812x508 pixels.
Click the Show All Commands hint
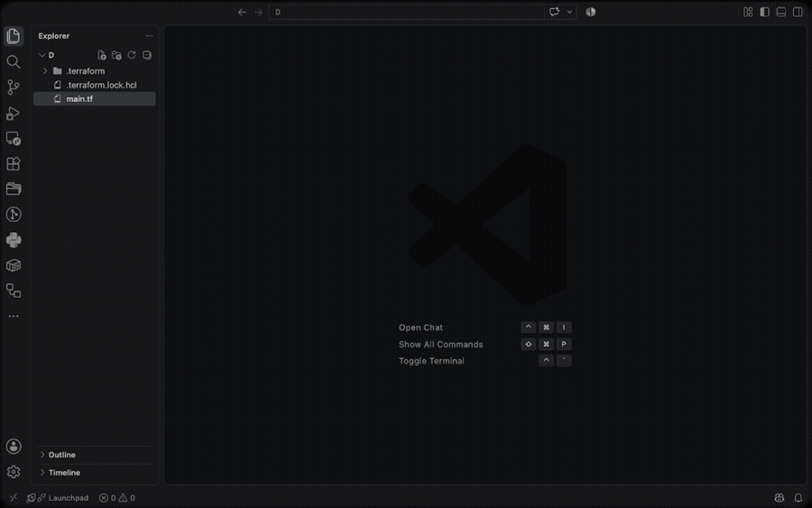[x=440, y=345]
